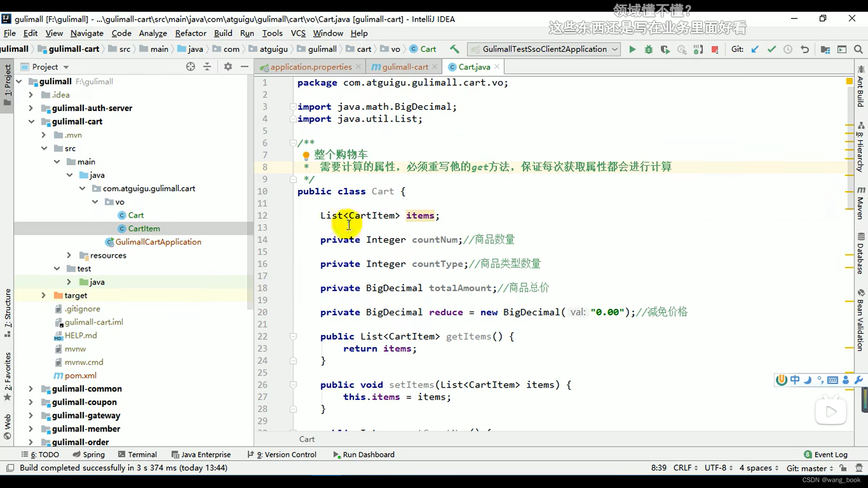Viewport: 868px width, 488px height.
Task: Click the red Stop process icon
Action: tap(715, 49)
